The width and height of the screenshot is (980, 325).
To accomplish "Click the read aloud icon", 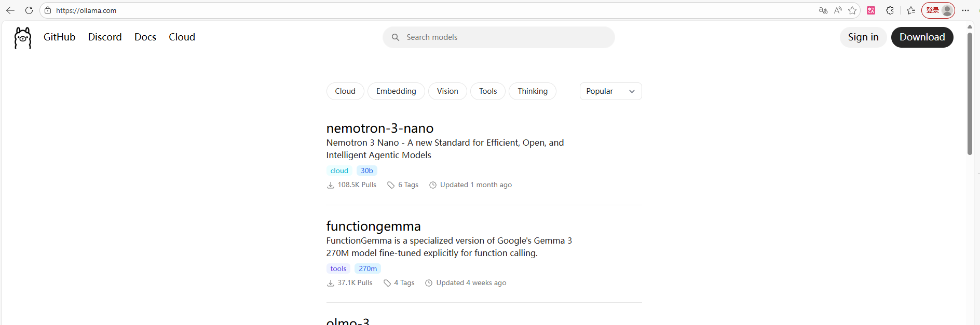I will [x=838, y=10].
